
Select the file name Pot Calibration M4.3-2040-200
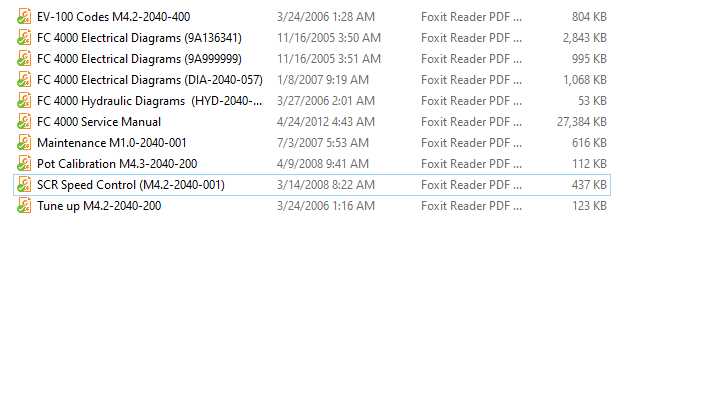(117, 164)
